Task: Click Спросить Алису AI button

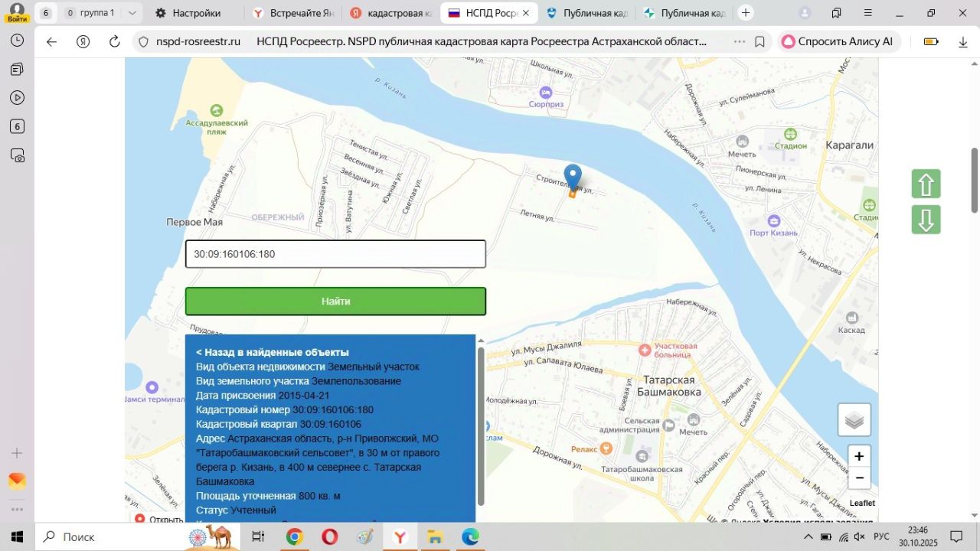Action: [837, 42]
